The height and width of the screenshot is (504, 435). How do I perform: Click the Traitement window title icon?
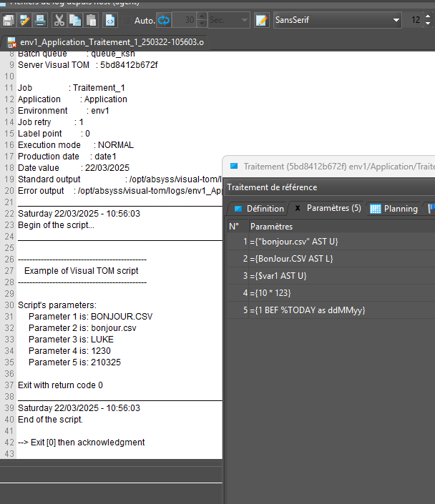click(234, 166)
